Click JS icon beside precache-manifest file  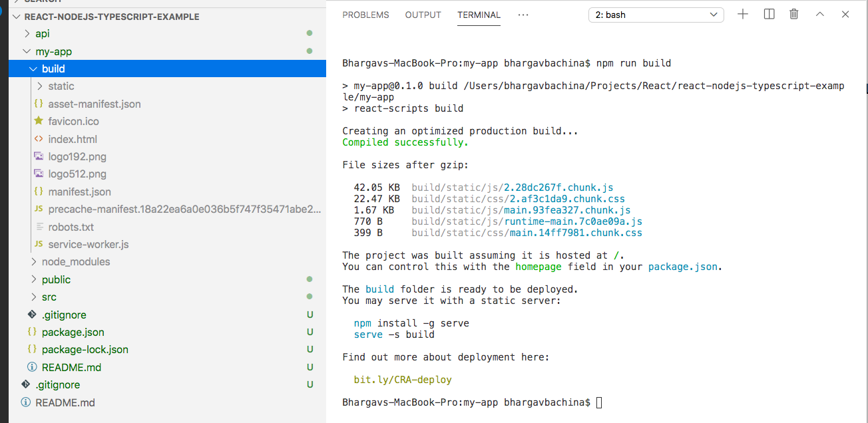pyautogui.click(x=39, y=209)
